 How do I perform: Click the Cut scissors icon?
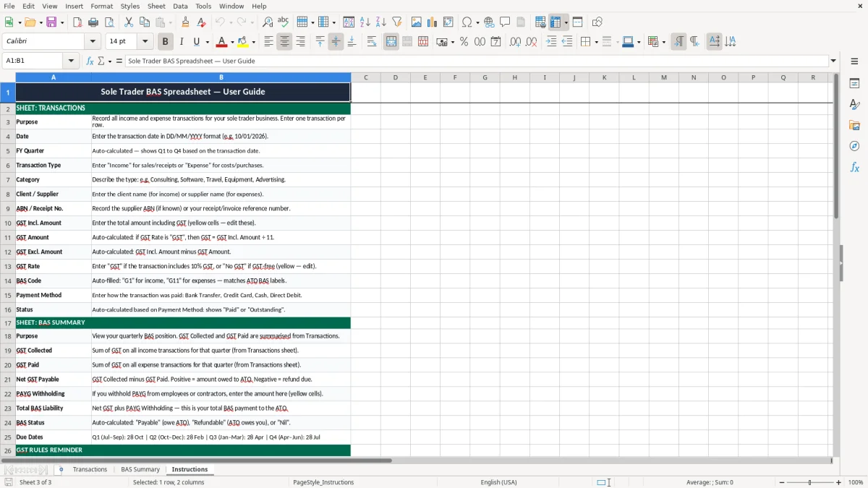pyautogui.click(x=128, y=22)
